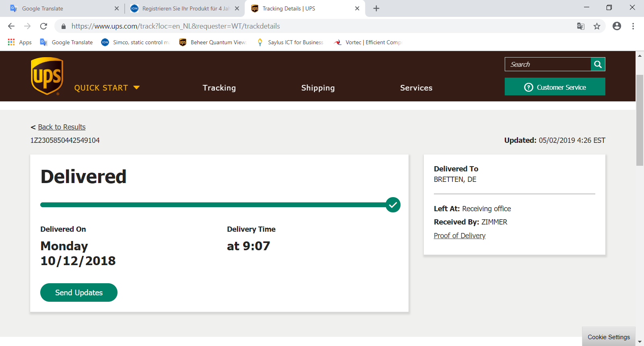Click the UPS shield logo

pos(47,76)
